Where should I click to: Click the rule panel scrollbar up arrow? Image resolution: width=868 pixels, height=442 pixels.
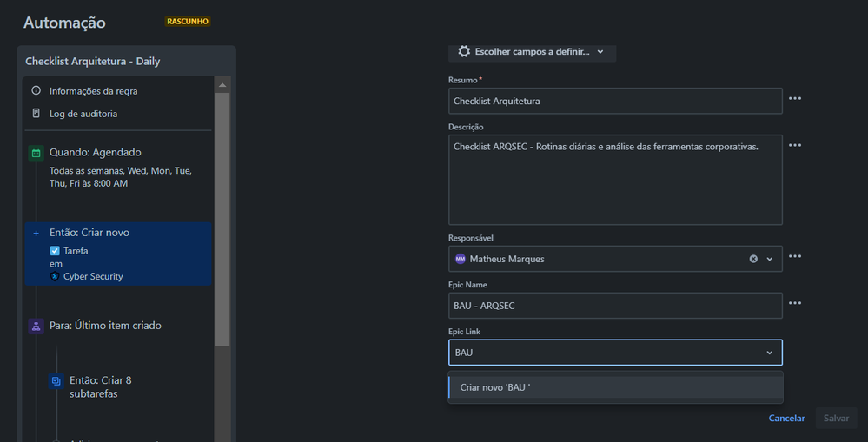[222, 85]
